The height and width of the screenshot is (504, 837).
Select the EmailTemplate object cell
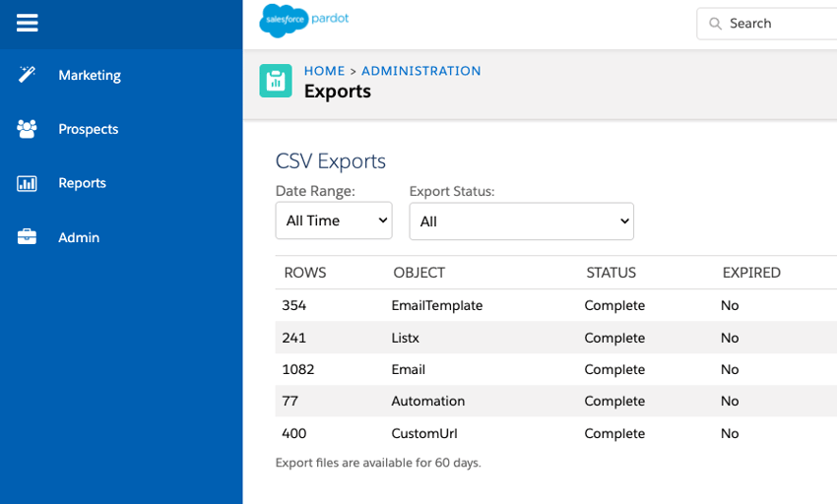[x=436, y=305]
